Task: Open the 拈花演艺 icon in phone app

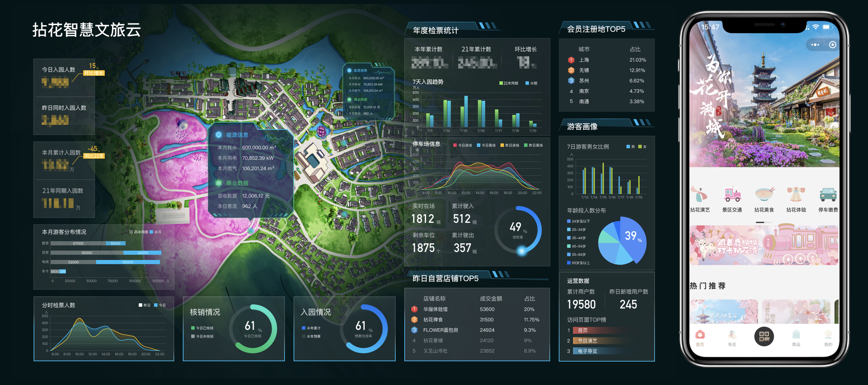Action: [x=700, y=195]
